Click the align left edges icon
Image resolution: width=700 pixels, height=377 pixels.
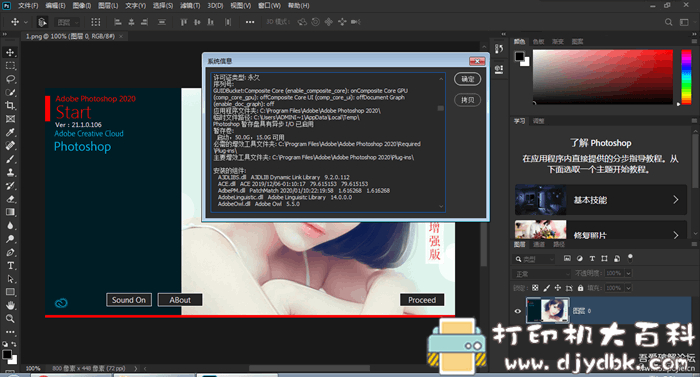tap(118, 22)
